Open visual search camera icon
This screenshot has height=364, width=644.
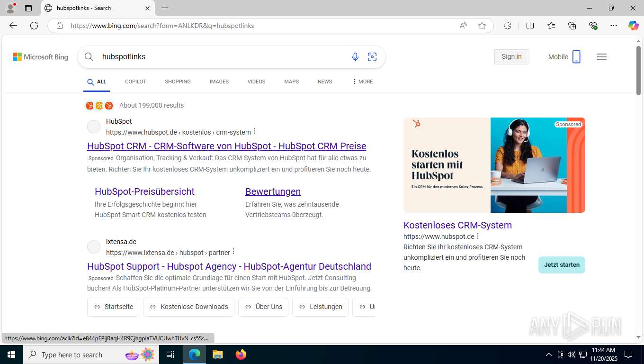pos(372,57)
